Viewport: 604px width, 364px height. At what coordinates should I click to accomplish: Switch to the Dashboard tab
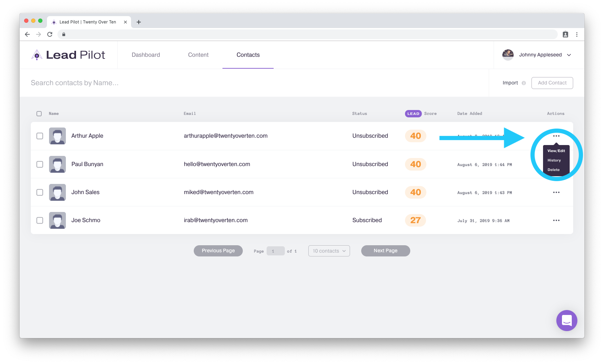click(x=146, y=55)
